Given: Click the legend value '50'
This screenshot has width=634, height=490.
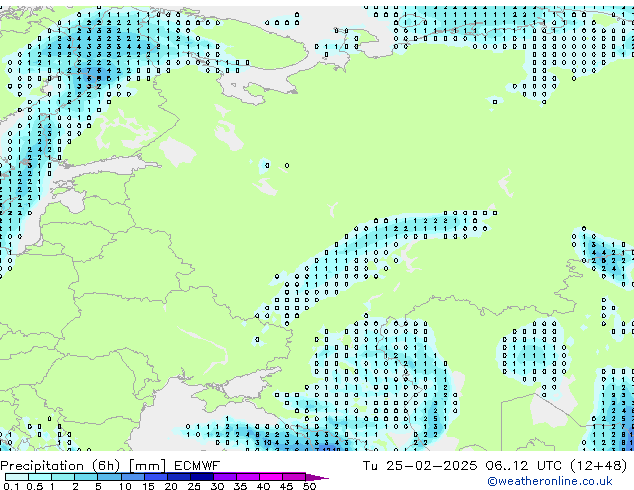Looking at the screenshot, I should (309, 486).
